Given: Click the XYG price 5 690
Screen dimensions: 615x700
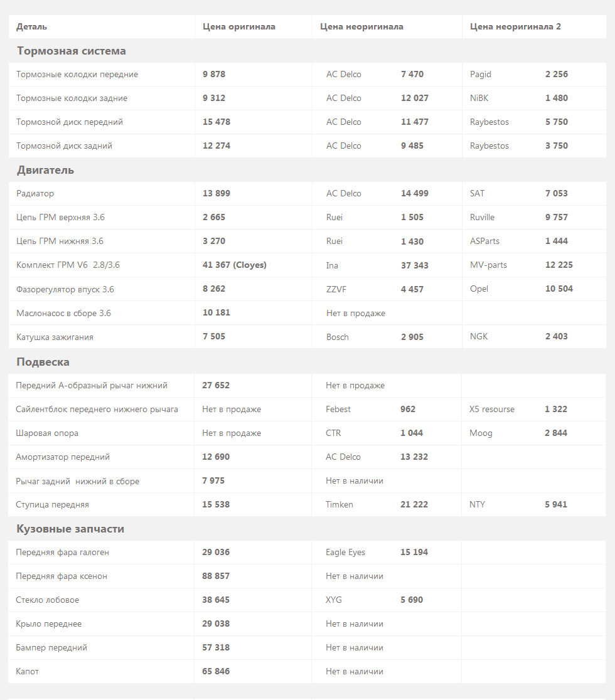Looking at the screenshot, I should [x=412, y=600].
